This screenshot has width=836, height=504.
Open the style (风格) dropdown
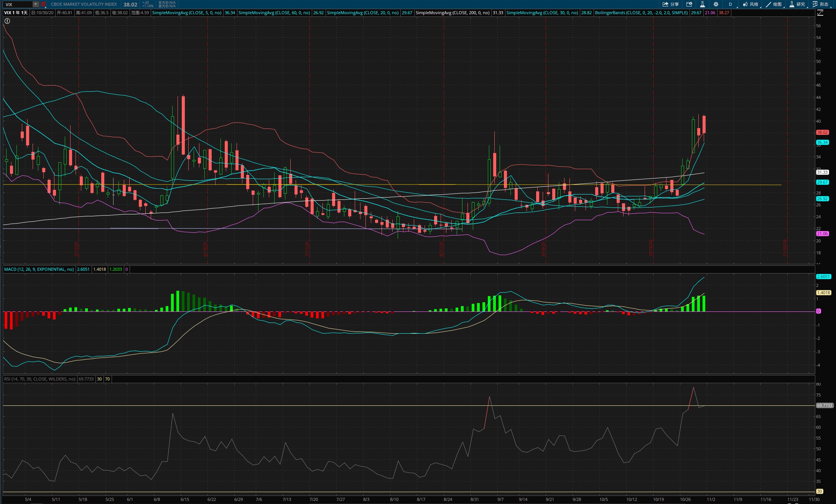[x=750, y=4]
